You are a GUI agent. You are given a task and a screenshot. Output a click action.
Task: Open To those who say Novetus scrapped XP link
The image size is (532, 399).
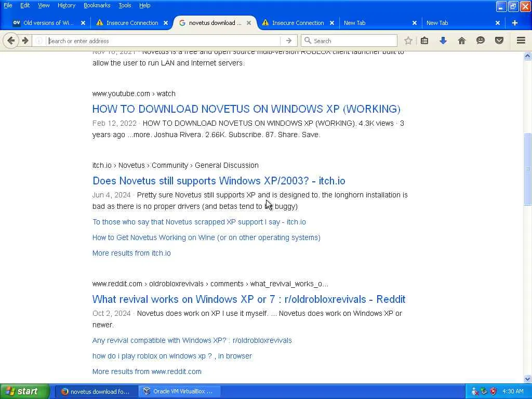click(199, 222)
